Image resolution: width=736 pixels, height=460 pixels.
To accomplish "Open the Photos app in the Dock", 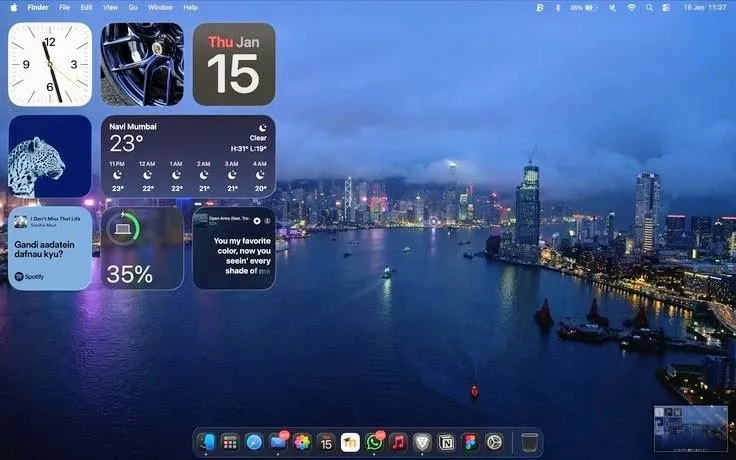I will (302, 442).
